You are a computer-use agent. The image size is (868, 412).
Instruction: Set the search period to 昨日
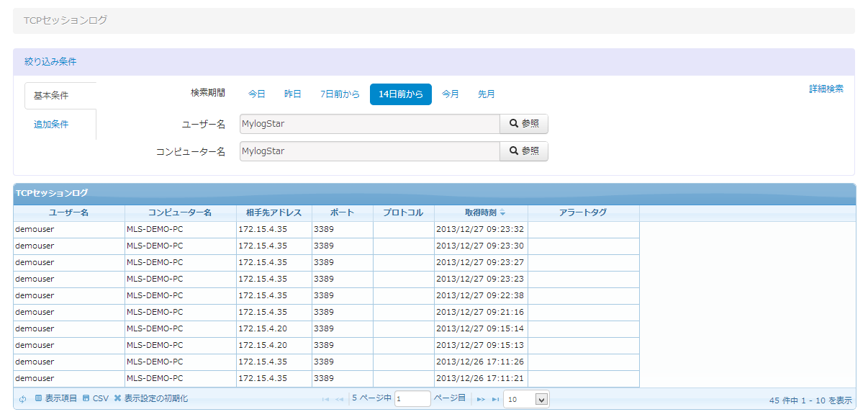[293, 94]
